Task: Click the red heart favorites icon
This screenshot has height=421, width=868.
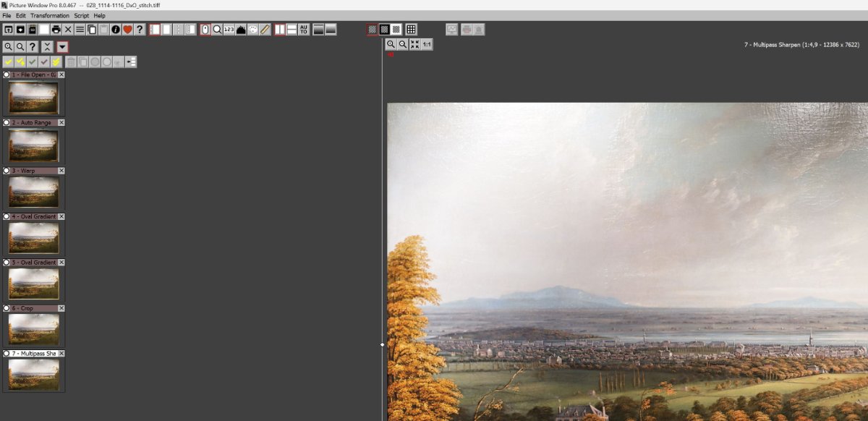Action: pyautogui.click(x=127, y=30)
